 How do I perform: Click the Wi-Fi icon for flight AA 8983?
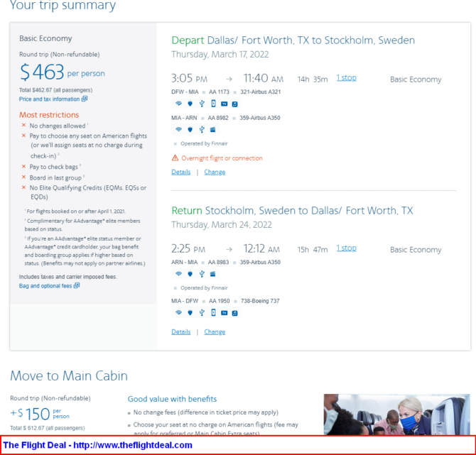(178, 274)
